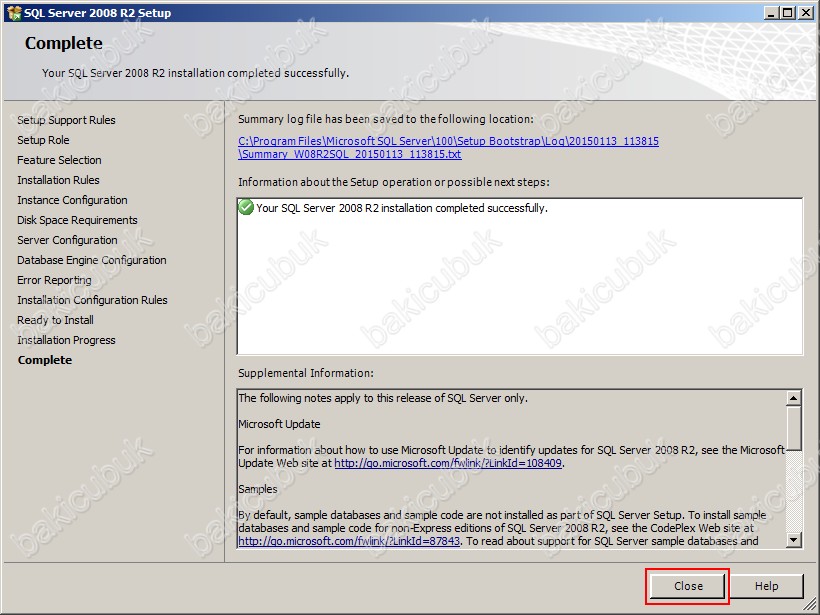Select the Database Engine Configuration step
Image resolution: width=820 pixels, height=615 pixels.
coord(92,260)
